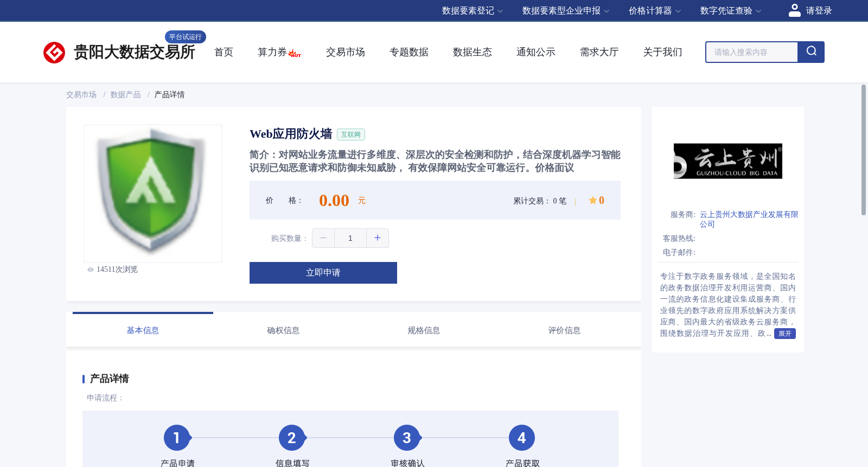Increase purchase quantity with plus button
Image resolution: width=868 pixels, height=467 pixels.
(378, 238)
